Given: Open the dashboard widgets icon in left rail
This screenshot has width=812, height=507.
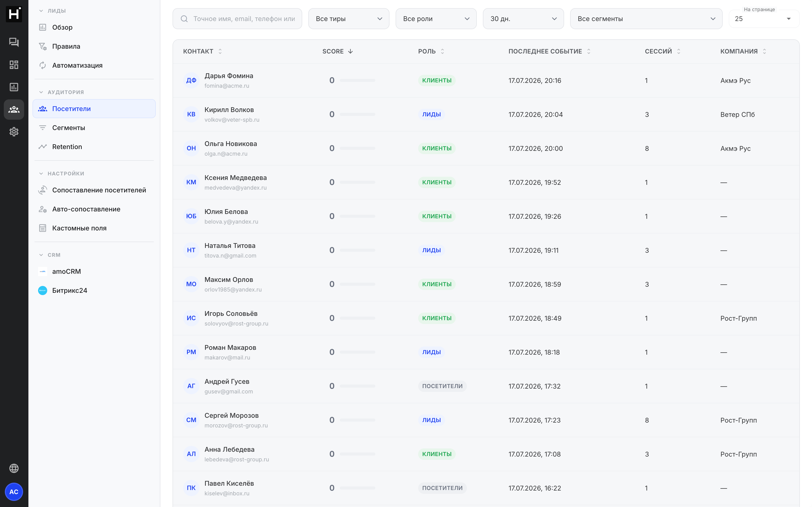Looking at the screenshot, I should 14,64.
